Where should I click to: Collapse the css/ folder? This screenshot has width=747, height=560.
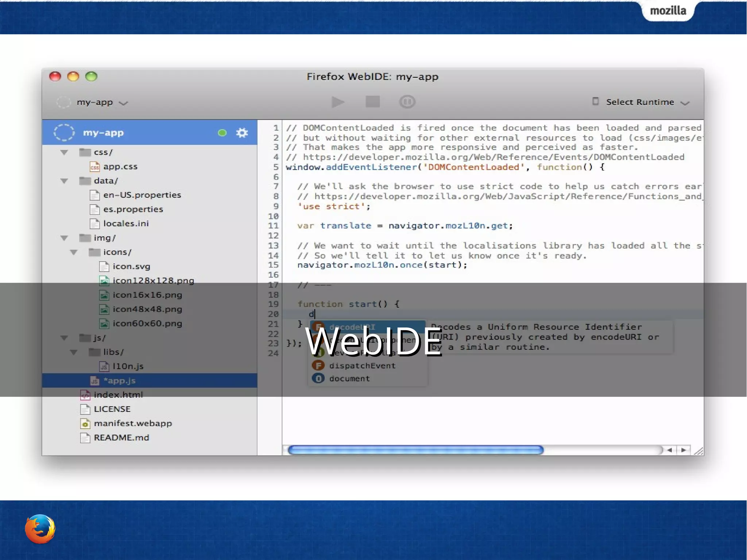pos(65,152)
